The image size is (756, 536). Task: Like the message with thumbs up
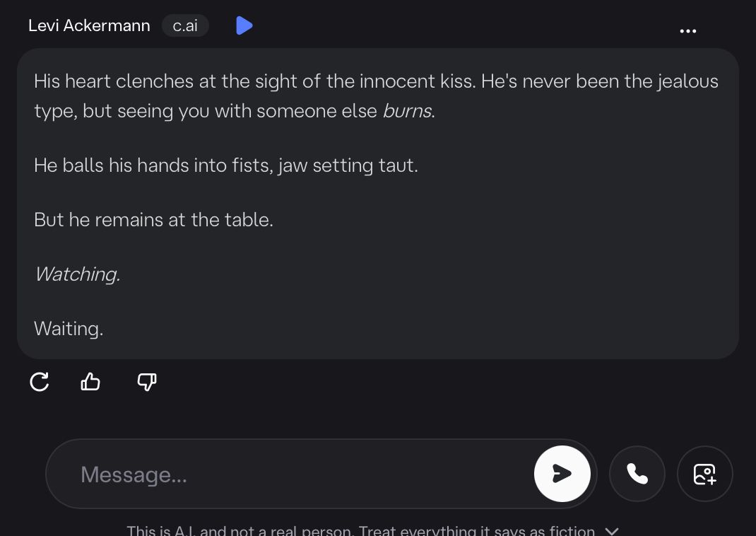click(x=90, y=383)
